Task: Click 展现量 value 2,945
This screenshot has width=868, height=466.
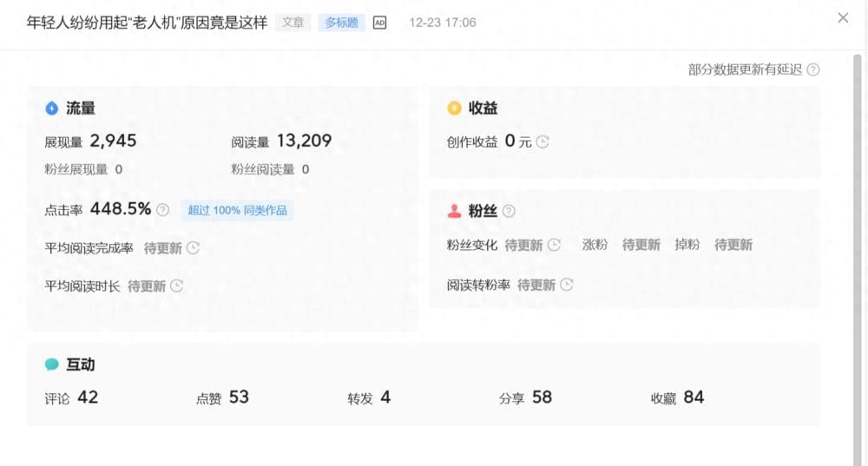Action: 113,141
